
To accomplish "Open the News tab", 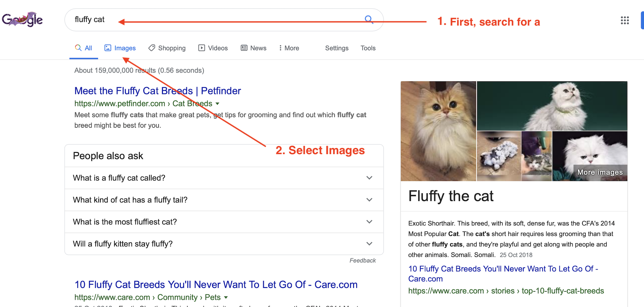I will click(253, 48).
